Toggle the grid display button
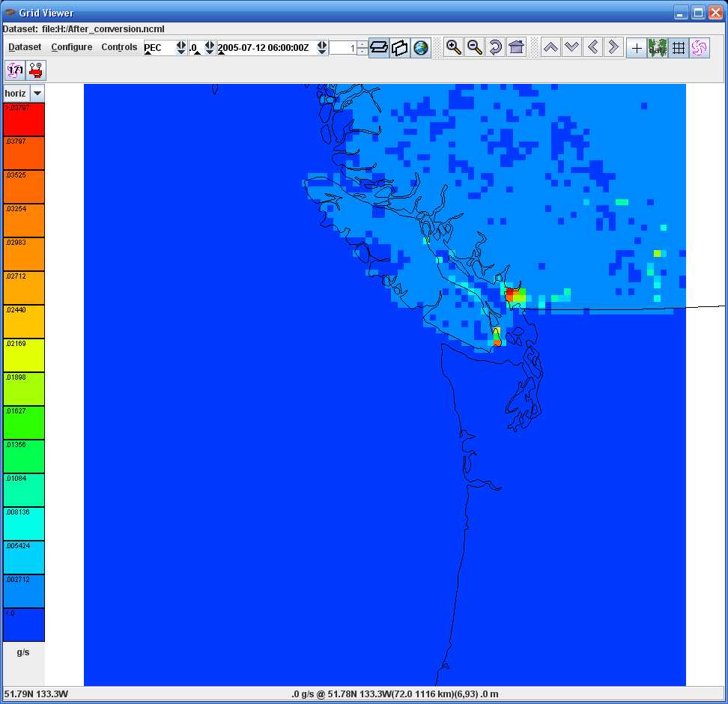728x704 pixels. click(x=679, y=47)
